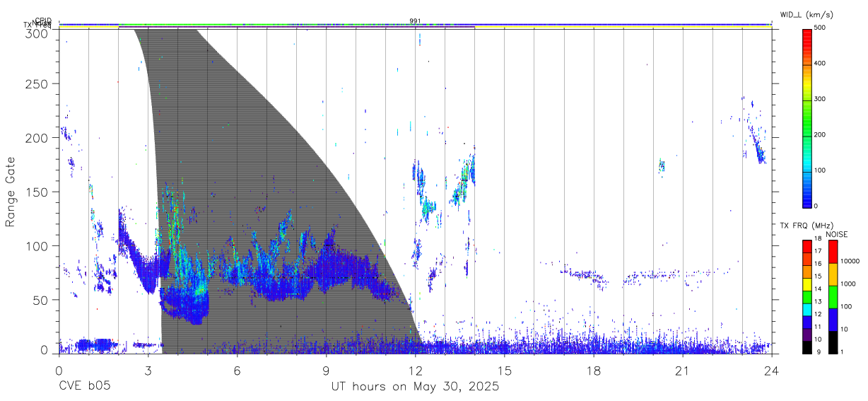Click the NOISE legend title
868x401 pixels.
coord(837,234)
